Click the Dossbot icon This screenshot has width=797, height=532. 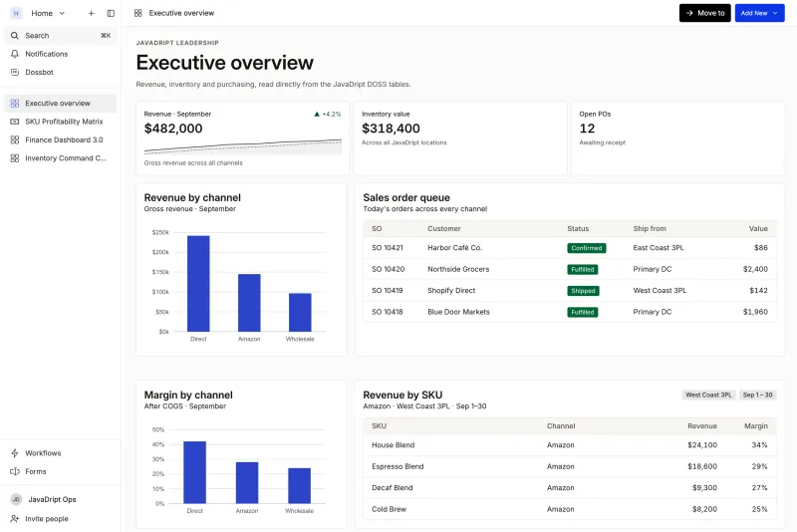click(x=15, y=72)
